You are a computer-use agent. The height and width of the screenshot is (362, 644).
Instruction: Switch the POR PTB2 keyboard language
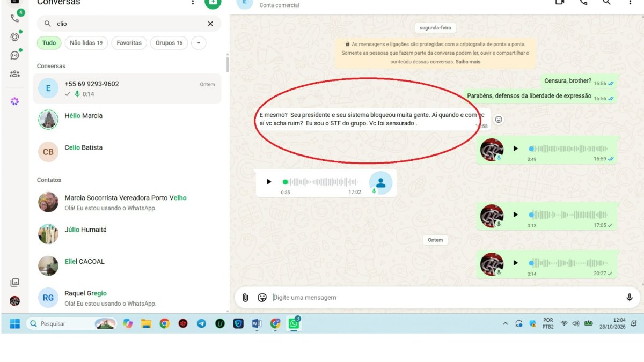tap(548, 323)
